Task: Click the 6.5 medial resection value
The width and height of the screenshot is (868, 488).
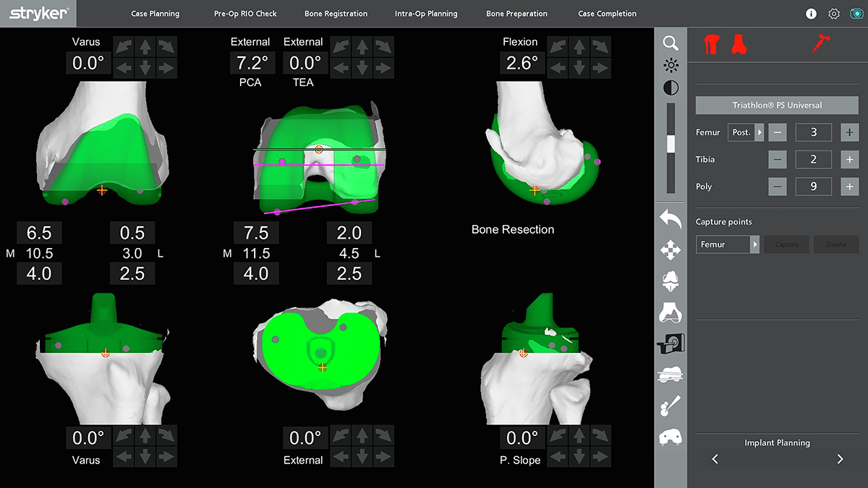Action: (x=39, y=233)
